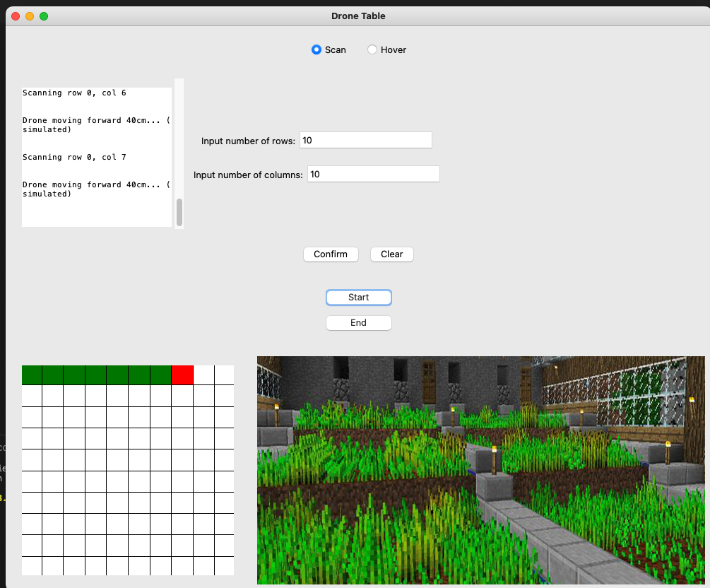Screen dimensions: 710x588
Task: Click the Clear button
Action: click(x=391, y=254)
